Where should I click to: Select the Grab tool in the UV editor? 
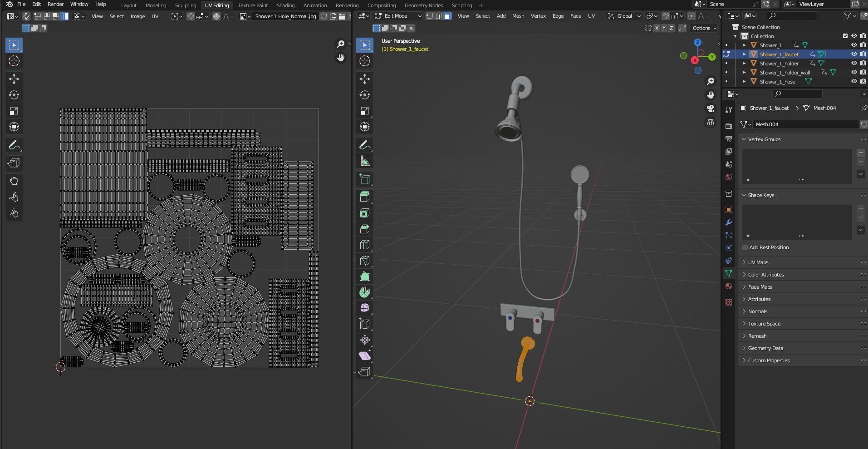coord(14,181)
